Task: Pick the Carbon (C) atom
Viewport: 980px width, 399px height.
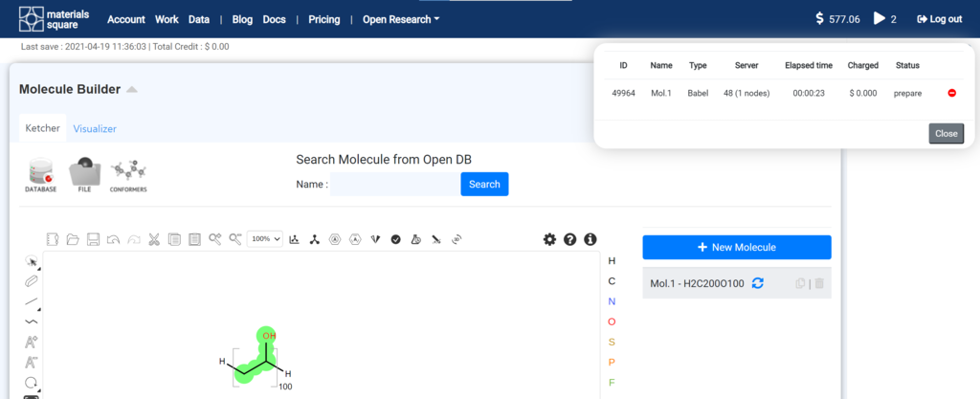Action: 612,281
